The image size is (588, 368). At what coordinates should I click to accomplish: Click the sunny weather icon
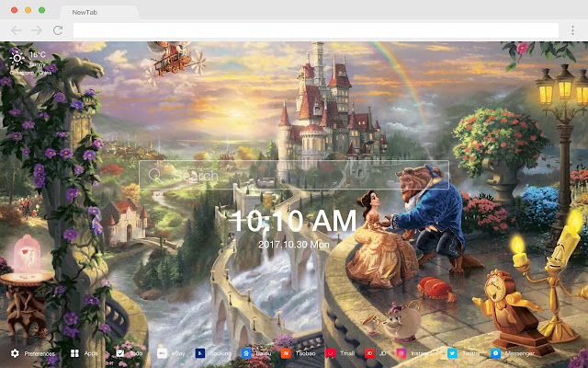point(17,58)
